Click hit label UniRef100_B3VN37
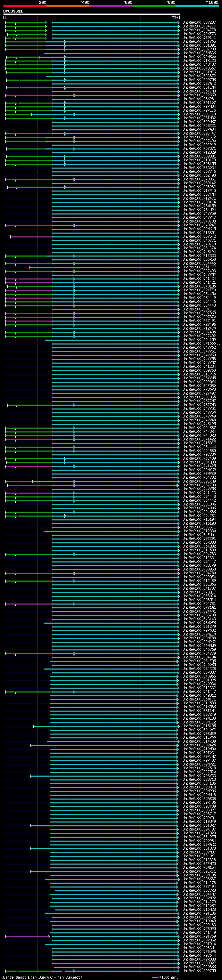 199,852
